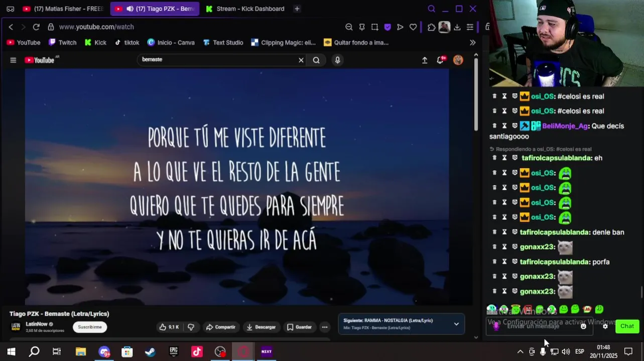644x361 pixels.
Task: Click the pin icon in address bar
Action: tap(362, 27)
